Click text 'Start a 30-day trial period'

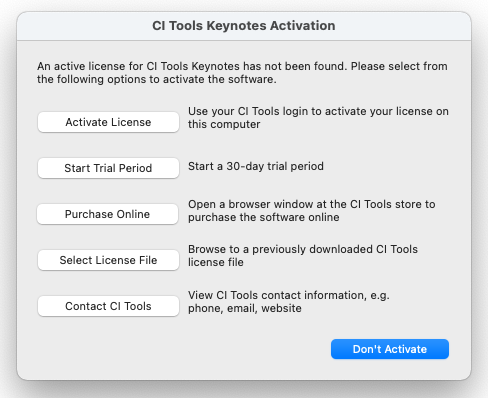256,166
